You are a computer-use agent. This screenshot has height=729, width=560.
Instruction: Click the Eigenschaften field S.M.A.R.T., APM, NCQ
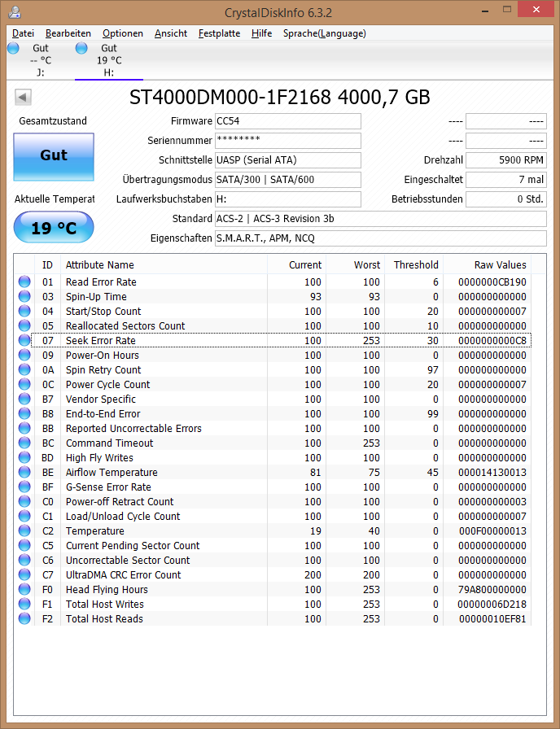[x=380, y=238]
